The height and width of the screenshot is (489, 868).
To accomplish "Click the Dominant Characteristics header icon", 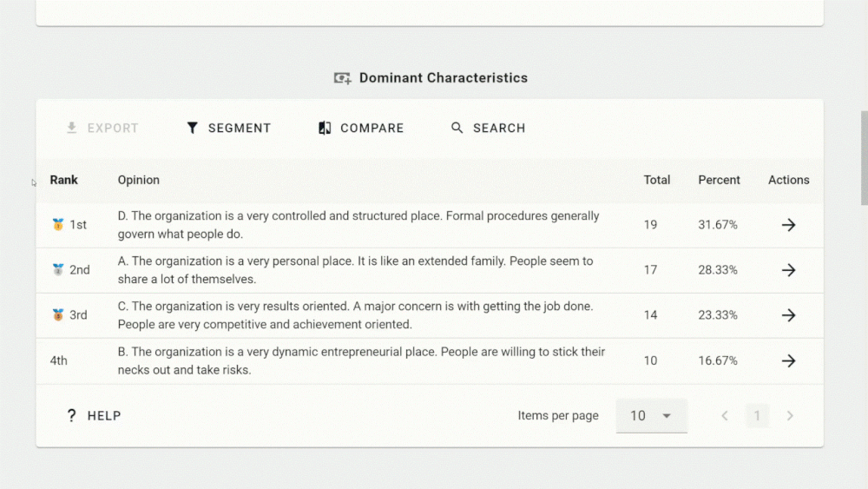I will [343, 78].
